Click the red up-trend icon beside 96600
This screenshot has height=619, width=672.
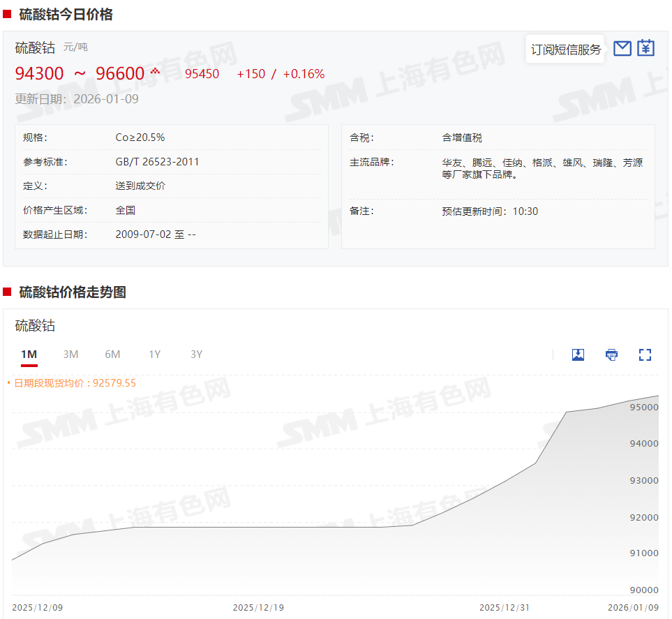[x=155, y=71]
